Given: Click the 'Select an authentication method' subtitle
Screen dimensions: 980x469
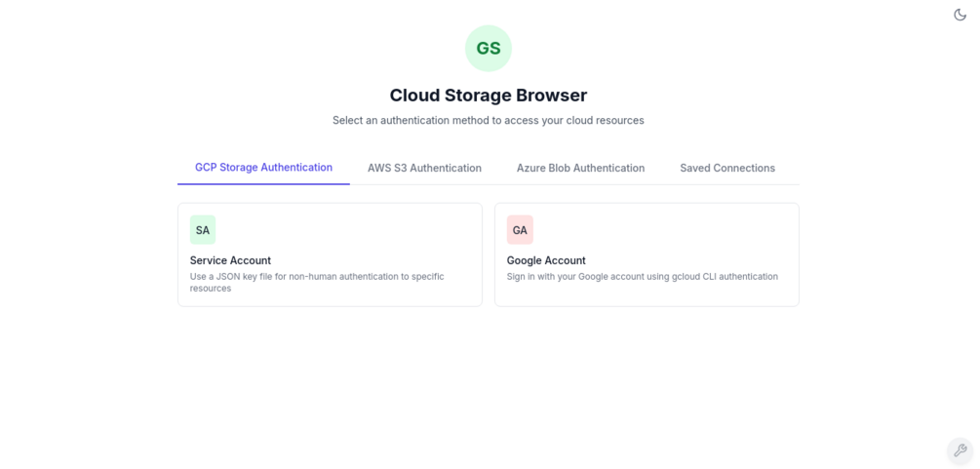Looking at the screenshot, I should 489,120.
